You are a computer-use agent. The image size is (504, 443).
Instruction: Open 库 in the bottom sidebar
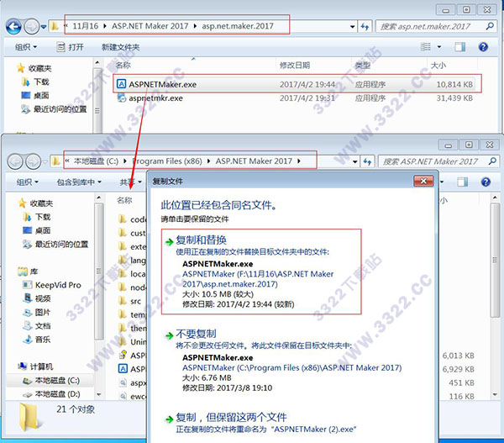pyautogui.click(x=29, y=272)
